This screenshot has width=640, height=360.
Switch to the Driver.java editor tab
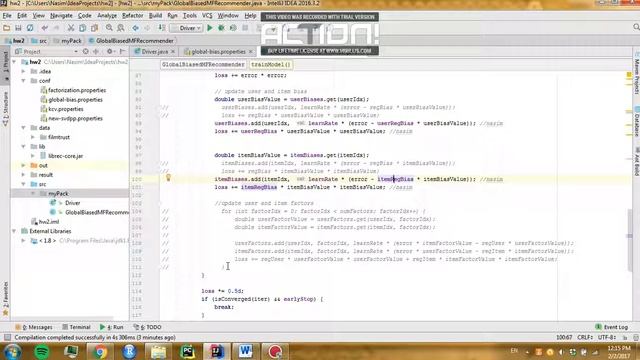(154, 51)
